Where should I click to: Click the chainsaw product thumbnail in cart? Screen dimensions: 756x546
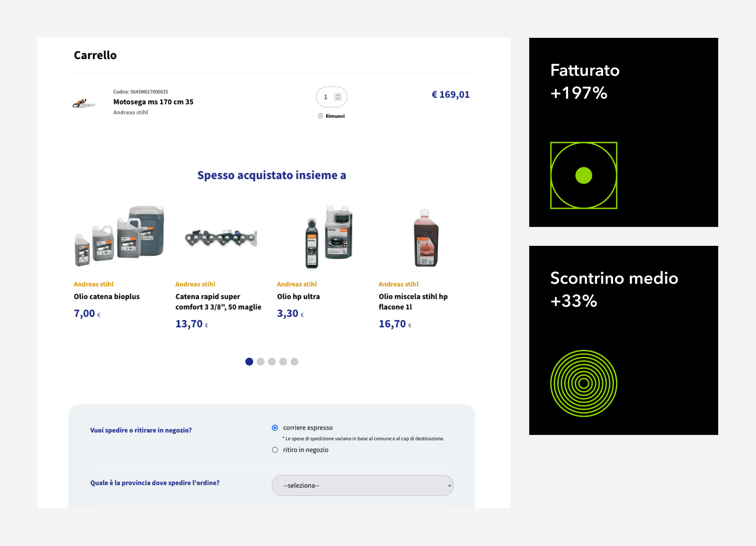[x=83, y=104]
